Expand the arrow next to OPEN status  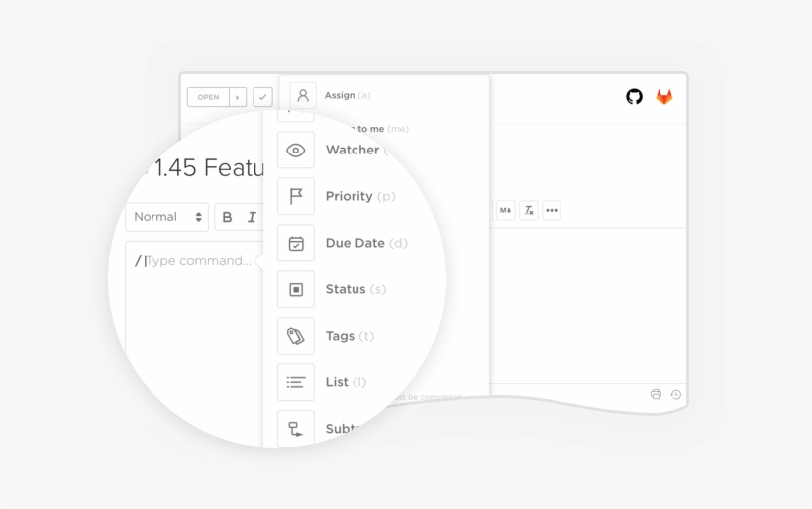(238, 97)
